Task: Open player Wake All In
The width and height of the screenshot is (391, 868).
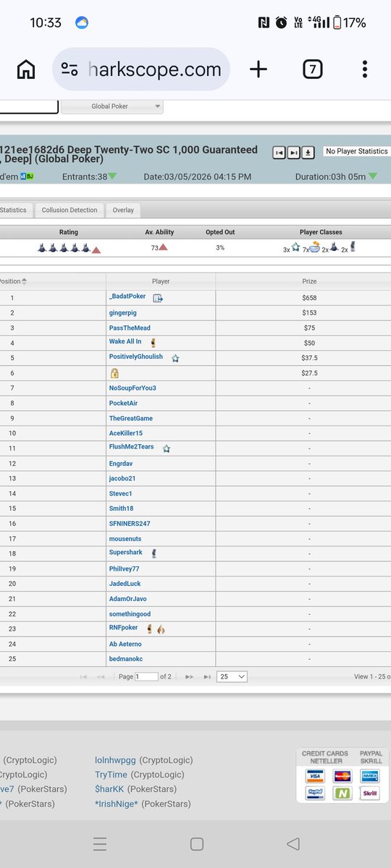Action: tap(125, 342)
